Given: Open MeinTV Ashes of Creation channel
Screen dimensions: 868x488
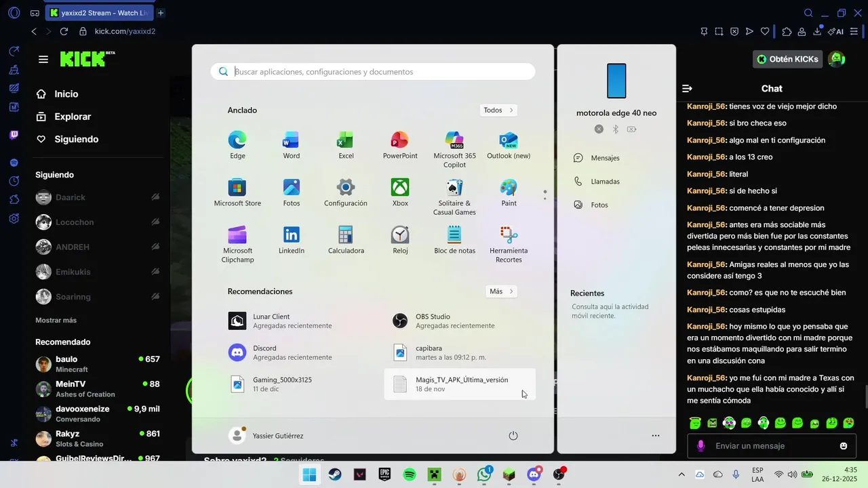Looking at the screenshot, I should tap(98, 389).
